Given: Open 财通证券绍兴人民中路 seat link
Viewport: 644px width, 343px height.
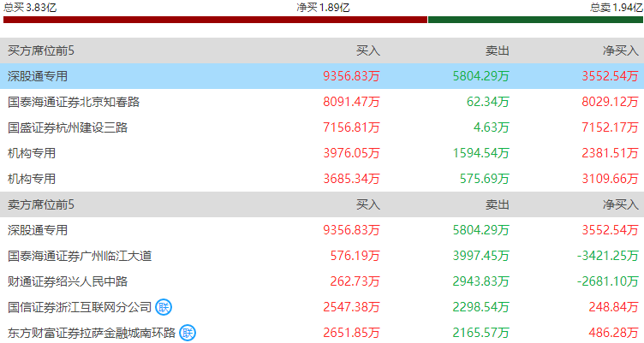Looking at the screenshot, I should click(x=68, y=281).
